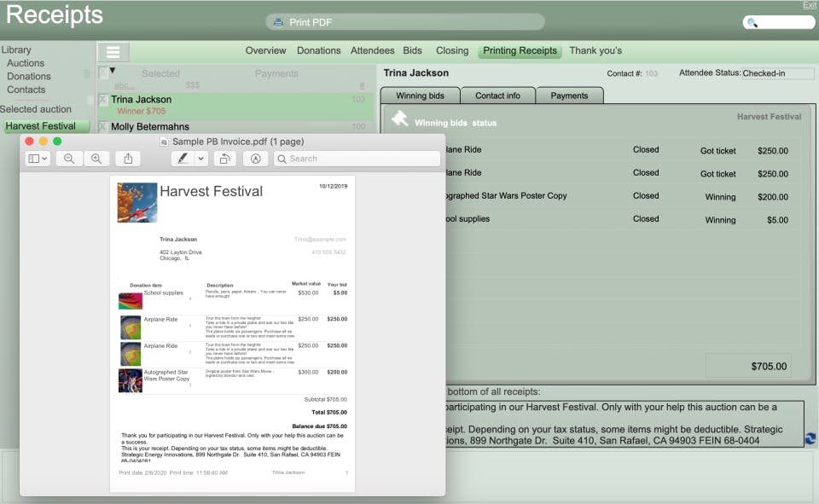Open the Payments sub-tab

point(569,96)
